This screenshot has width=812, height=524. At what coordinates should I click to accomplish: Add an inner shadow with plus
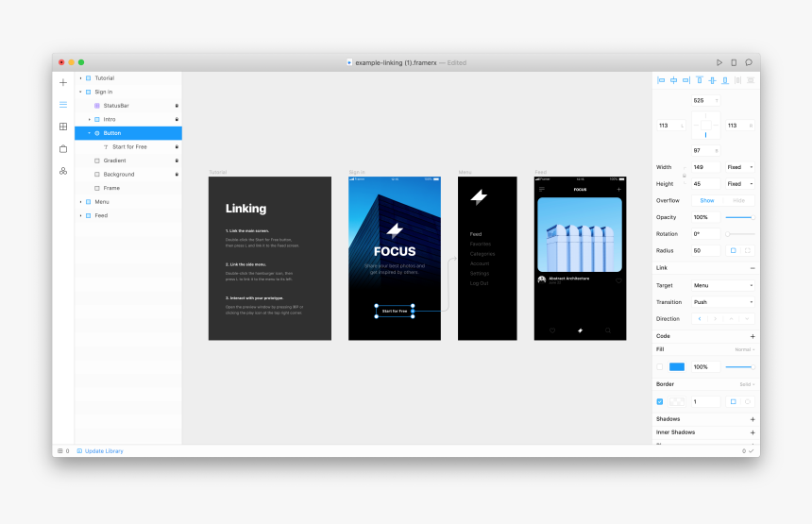[x=753, y=432]
